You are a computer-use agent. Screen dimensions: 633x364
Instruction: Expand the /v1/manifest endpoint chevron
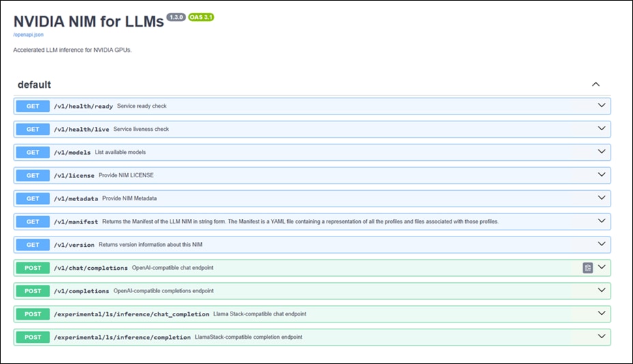click(602, 221)
